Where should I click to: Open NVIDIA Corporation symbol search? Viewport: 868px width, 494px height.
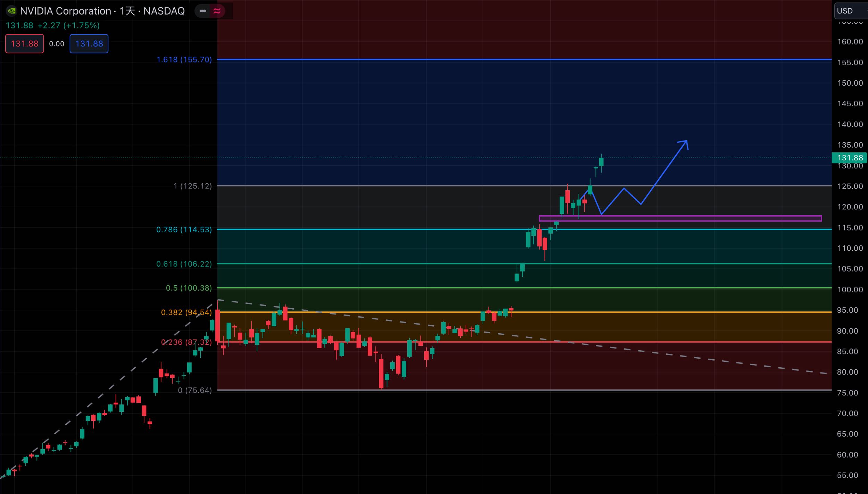65,11
